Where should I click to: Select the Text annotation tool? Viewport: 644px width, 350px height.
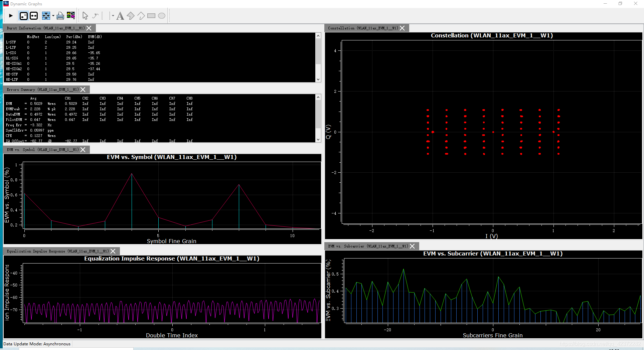click(120, 16)
